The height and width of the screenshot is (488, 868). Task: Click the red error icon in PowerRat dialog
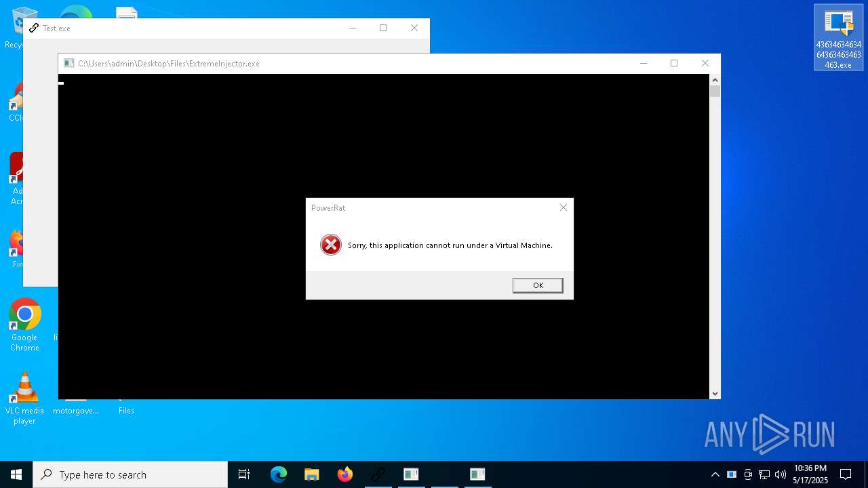(x=331, y=245)
